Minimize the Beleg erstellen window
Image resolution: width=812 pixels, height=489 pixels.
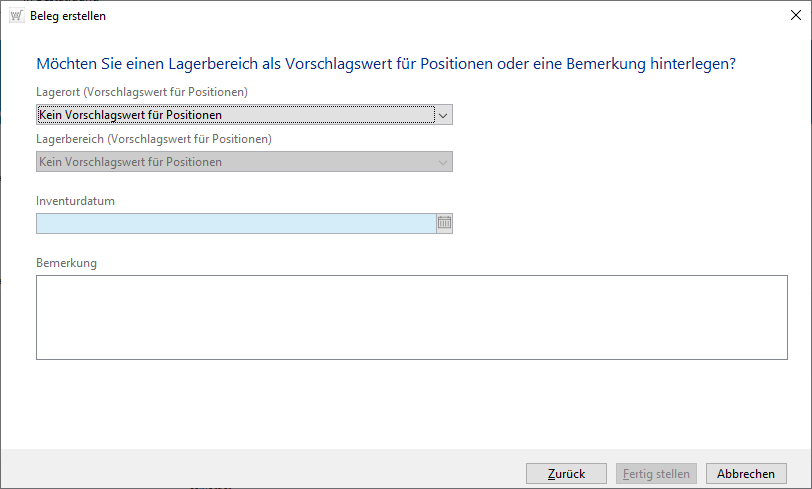(x=704, y=16)
